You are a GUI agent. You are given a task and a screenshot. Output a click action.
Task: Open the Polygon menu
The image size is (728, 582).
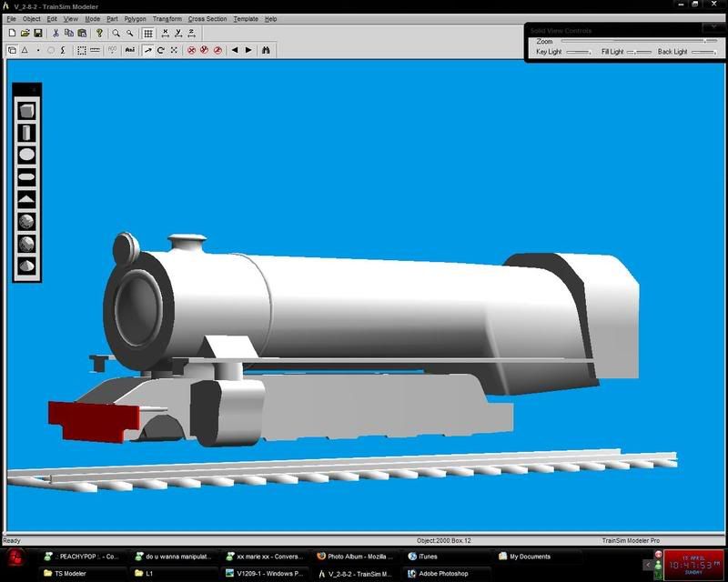(135, 18)
